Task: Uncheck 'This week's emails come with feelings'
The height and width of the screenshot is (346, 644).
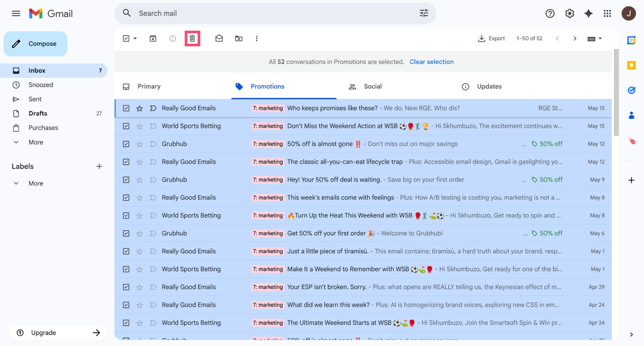Action: point(126,198)
